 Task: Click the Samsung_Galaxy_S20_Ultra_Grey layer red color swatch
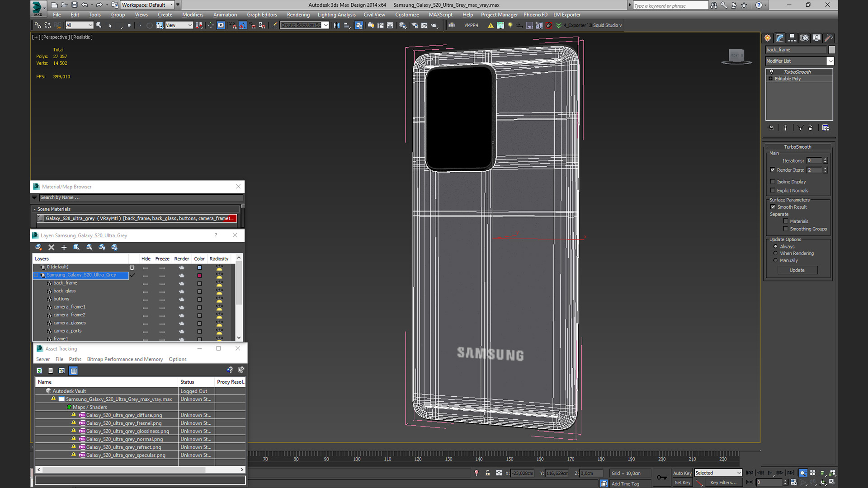point(199,276)
